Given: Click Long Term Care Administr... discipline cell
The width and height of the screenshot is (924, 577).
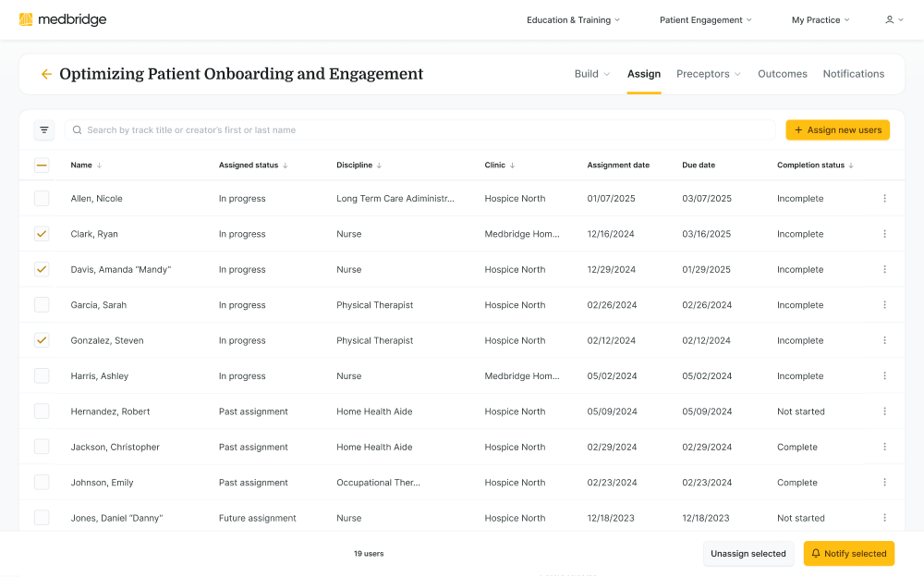Looking at the screenshot, I should (395, 198).
